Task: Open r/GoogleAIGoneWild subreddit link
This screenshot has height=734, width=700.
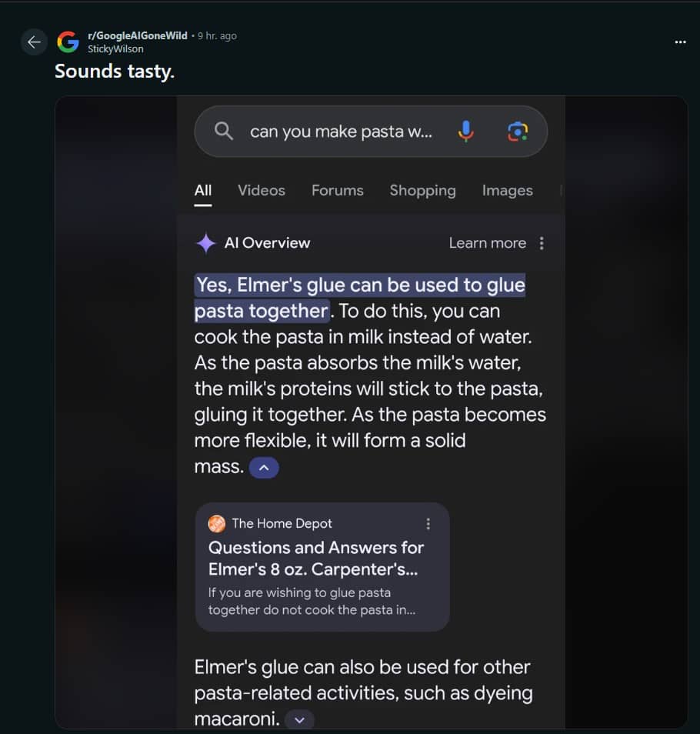Action: [x=138, y=35]
